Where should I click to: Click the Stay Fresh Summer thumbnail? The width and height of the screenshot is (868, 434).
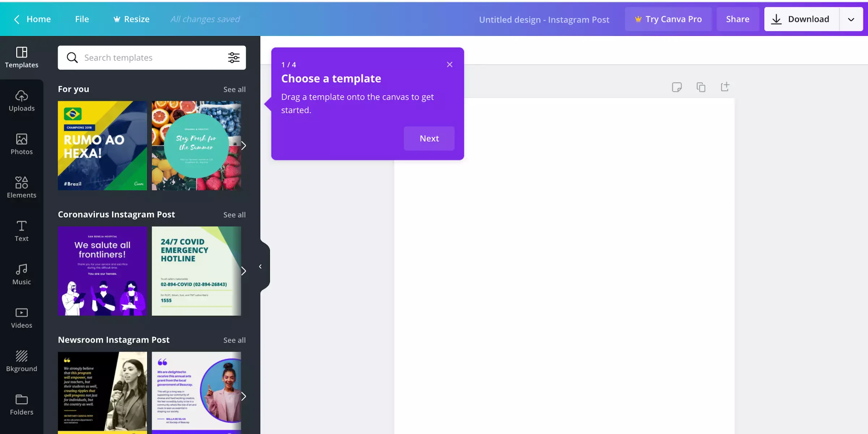pyautogui.click(x=196, y=145)
